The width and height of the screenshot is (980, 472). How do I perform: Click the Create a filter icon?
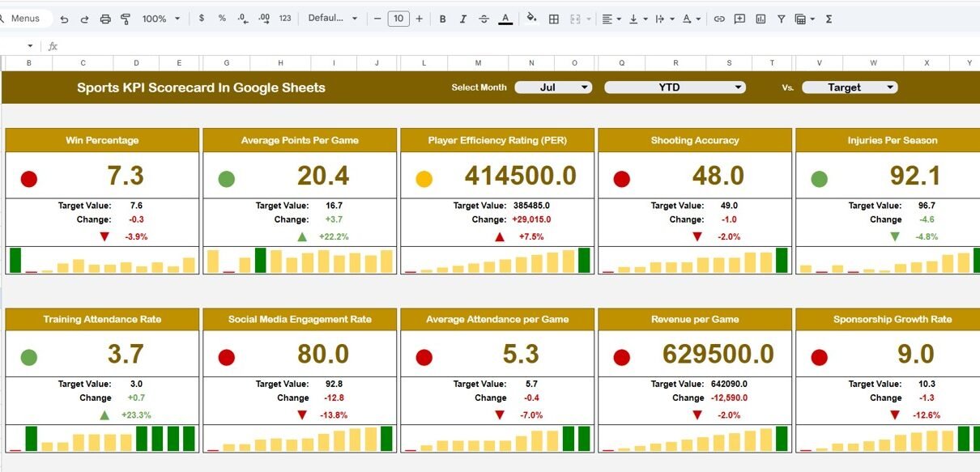[x=781, y=19]
